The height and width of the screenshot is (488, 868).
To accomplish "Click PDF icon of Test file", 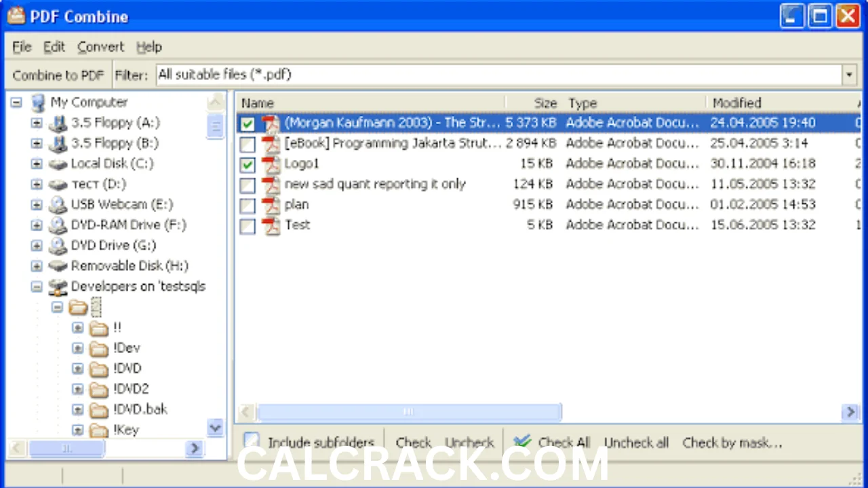I will [x=271, y=225].
